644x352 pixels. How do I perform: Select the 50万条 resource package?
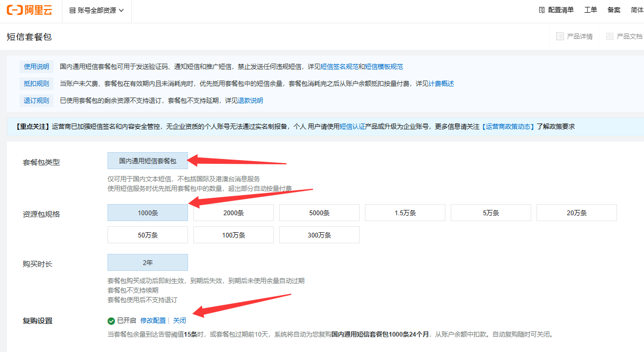(x=148, y=235)
